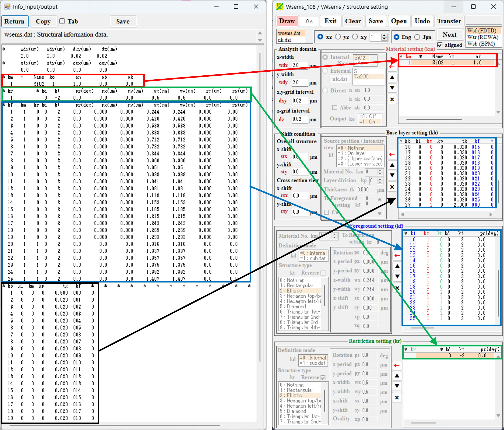Image resolution: width=504 pixels, height=430 pixels.
Task: Click the X delete icon in Material setting
Action: pos(392,99)
